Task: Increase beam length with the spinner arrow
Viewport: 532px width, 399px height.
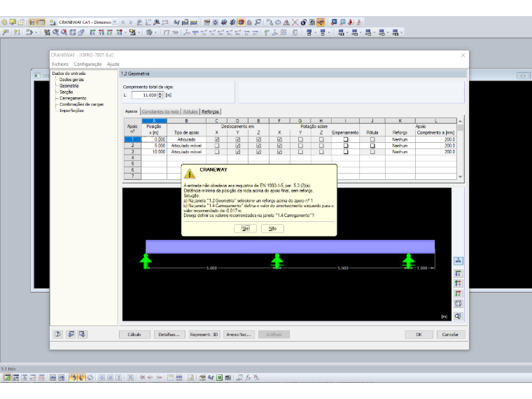Action: (160, 94)
